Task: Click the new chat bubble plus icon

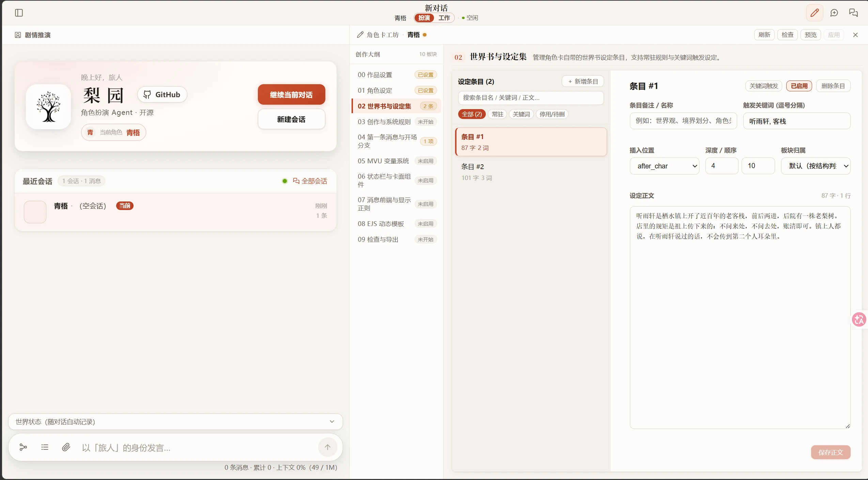Action: pos(834,13)
